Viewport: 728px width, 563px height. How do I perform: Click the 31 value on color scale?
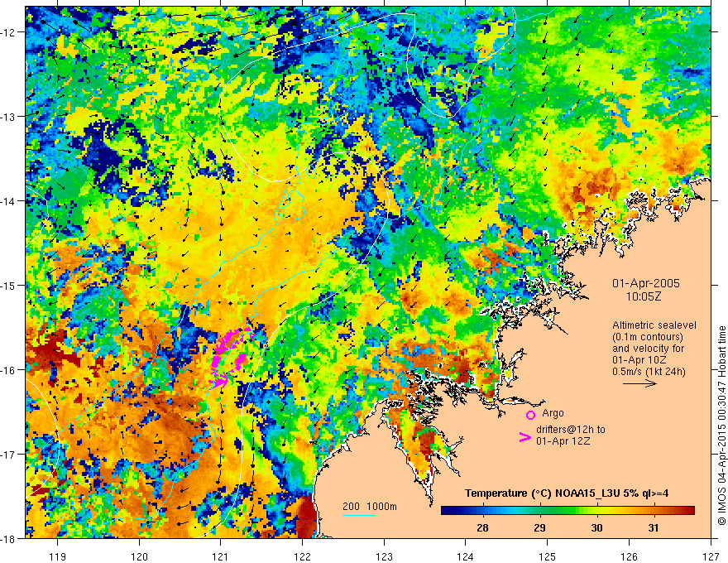pos(654,527)
